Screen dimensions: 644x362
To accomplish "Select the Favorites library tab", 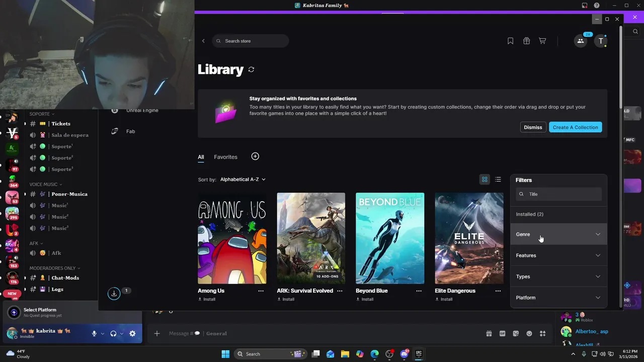I will [x=225, y=157].
